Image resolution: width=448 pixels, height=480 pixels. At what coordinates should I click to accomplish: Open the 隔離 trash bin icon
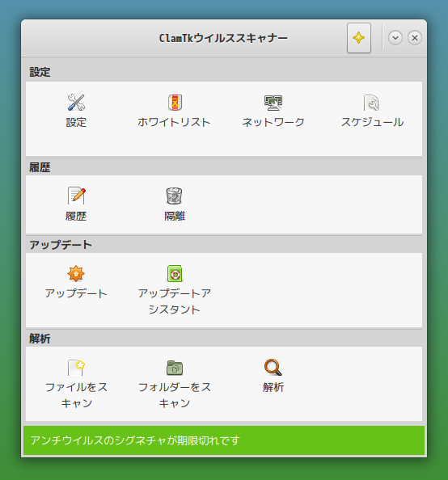click(x=175, y=196)
